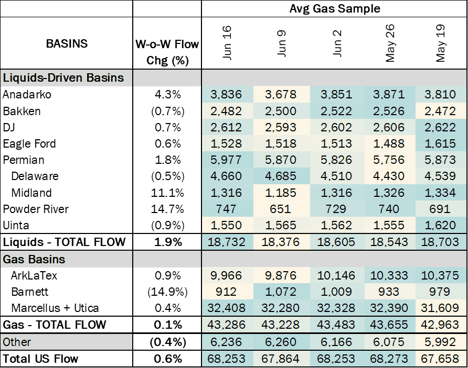Select the Total US Flow label
468x368 pixels.
40,359
